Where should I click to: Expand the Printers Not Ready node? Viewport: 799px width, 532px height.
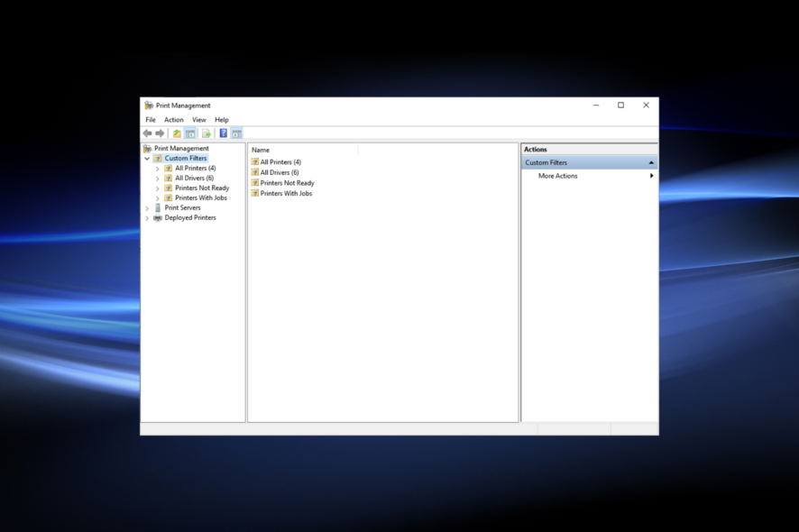pos(157,188)
